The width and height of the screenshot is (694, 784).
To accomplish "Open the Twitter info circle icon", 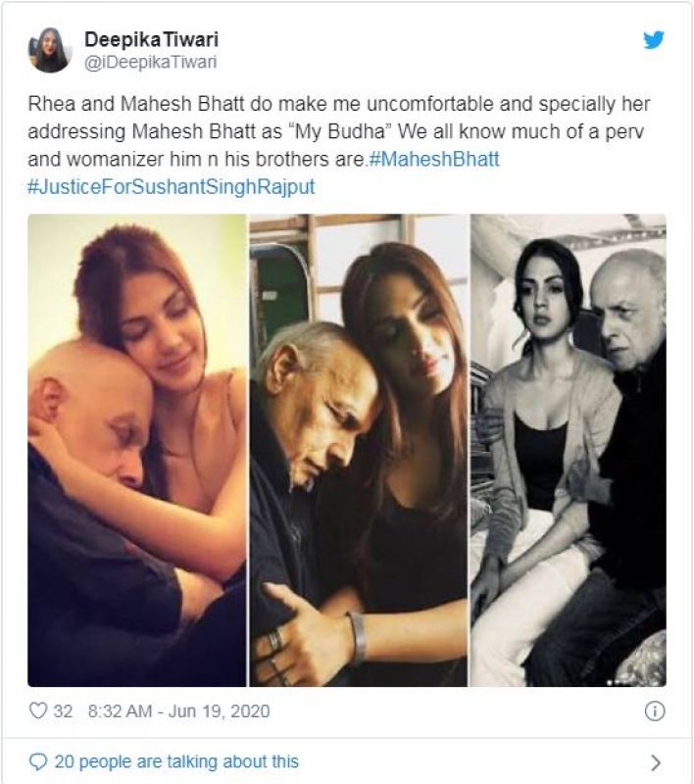I will coord(656,710).
